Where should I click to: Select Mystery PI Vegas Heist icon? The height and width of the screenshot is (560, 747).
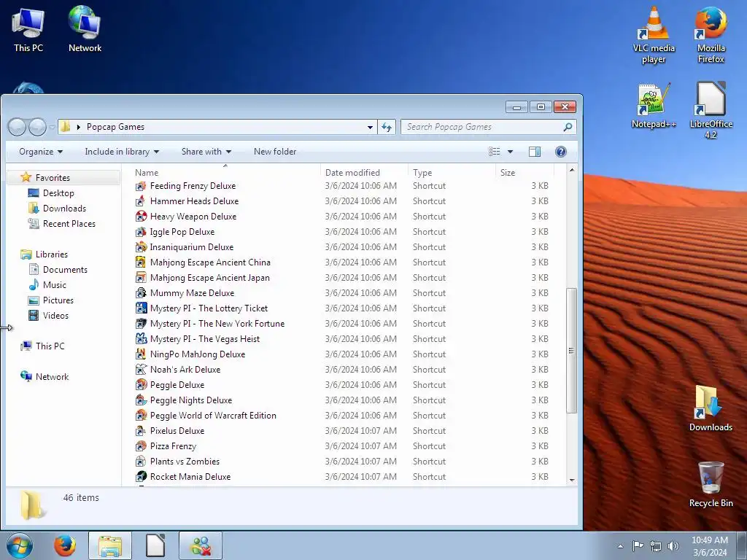click(x=141, y=339)
